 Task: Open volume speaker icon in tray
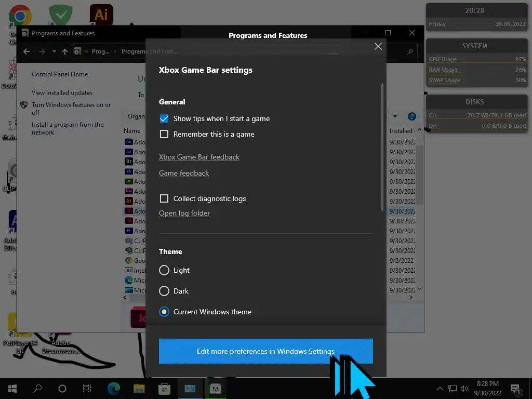(x=464, y=389)
